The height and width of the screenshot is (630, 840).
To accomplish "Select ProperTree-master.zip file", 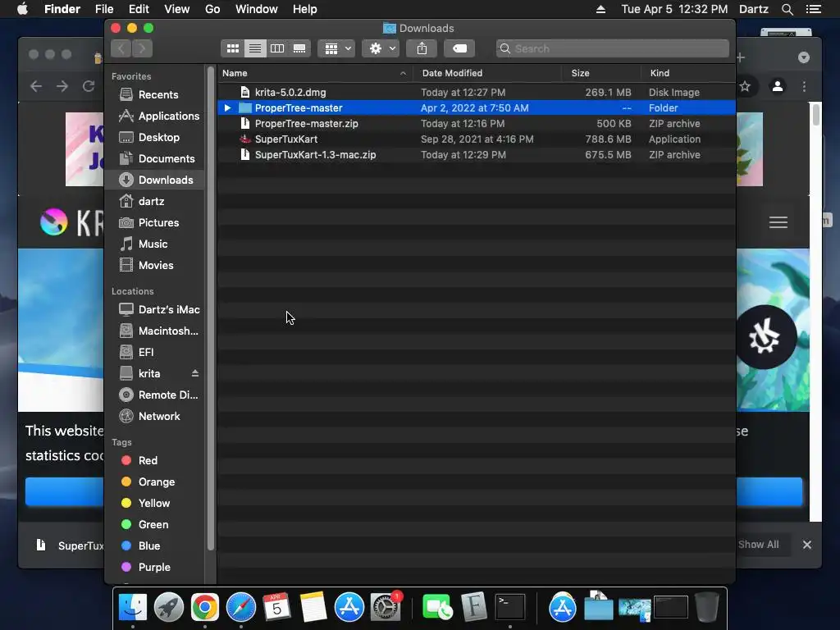I will click(477, 123).
